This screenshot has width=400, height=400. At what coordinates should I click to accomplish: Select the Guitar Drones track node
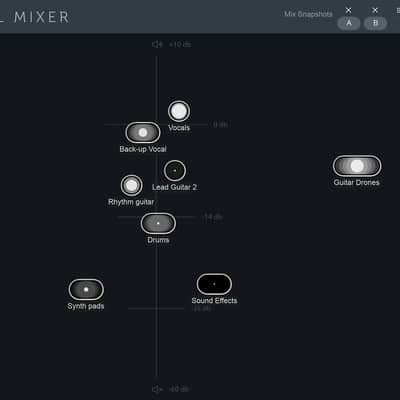357,166
